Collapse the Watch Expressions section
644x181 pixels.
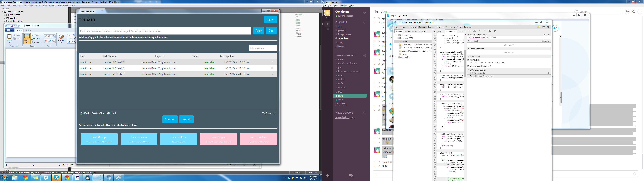(x=468, y=35)
